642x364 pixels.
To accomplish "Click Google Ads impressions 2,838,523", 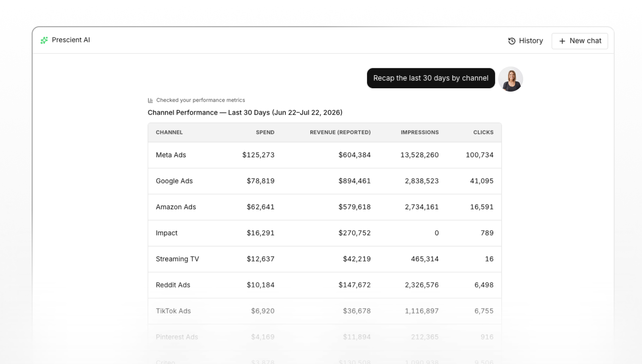I will [x=422, y=181].
